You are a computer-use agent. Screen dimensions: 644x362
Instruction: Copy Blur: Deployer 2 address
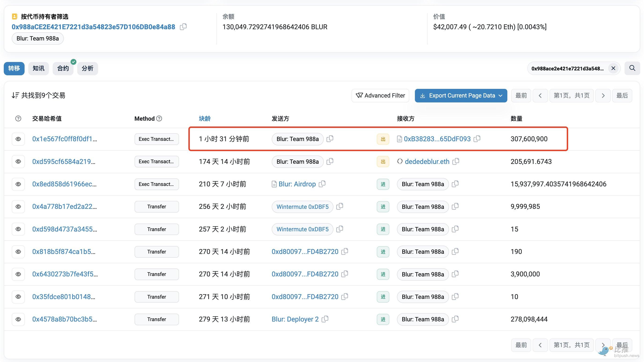pos(325,319)
